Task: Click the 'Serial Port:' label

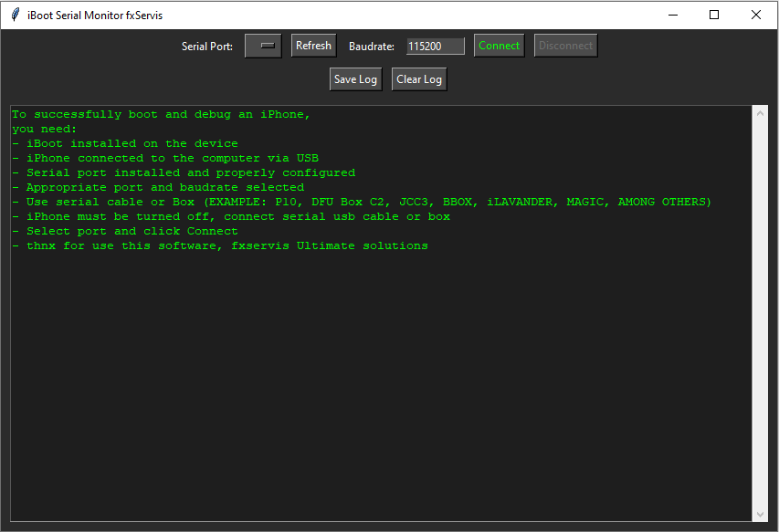Action: [x=207, y=47]
